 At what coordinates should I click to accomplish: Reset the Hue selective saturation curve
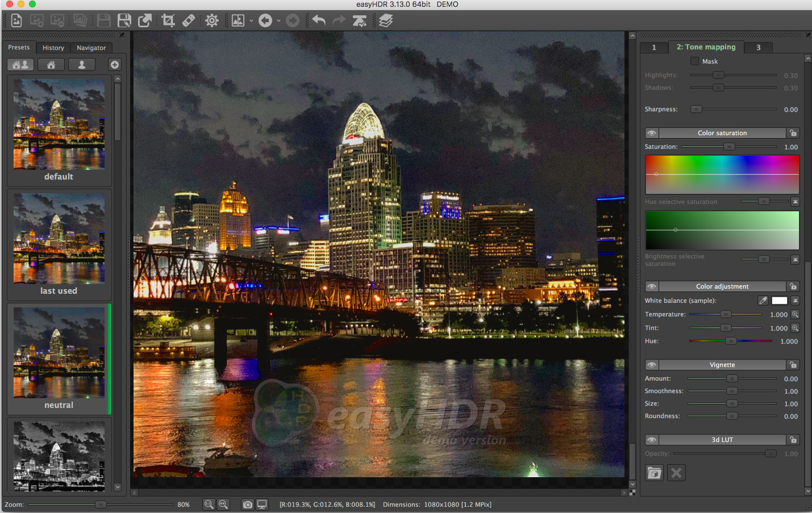click(796, 202)
